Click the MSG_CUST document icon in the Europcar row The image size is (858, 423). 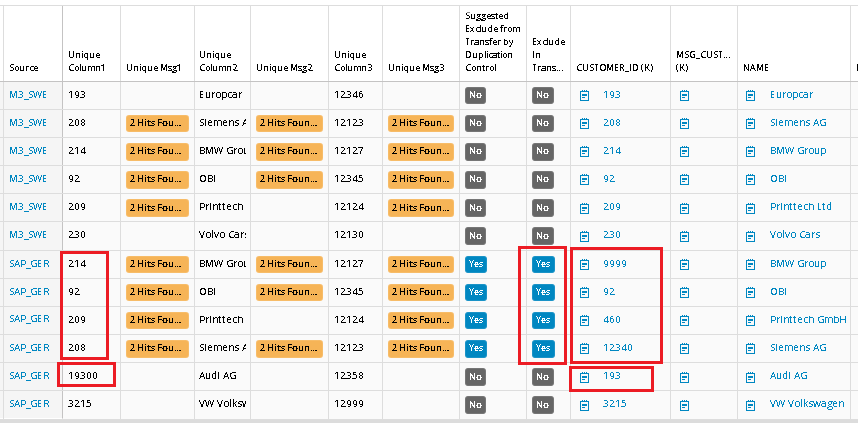click(x=685, y=95)
